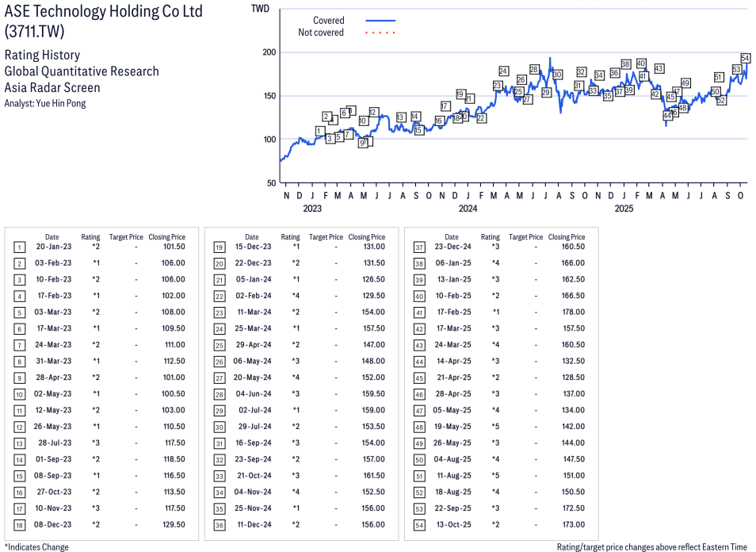This screenshot has width=756, height=552.
Task: Click the numbered box 18 in the table
Action: tap(20, 525)
